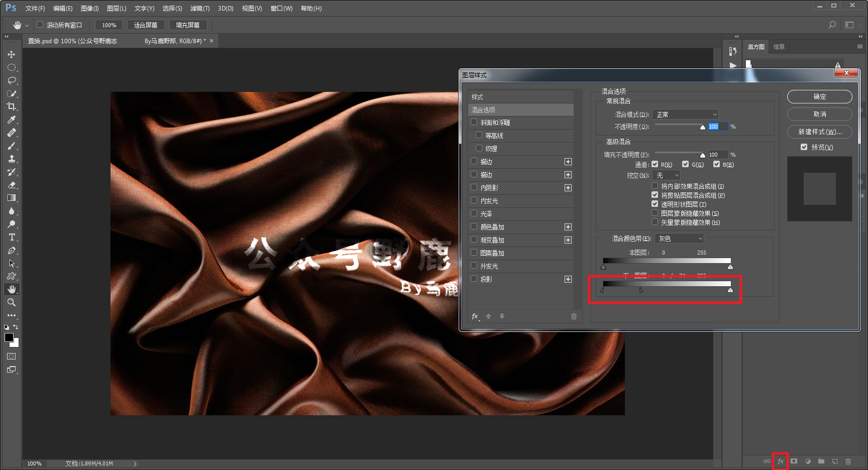Click plus button beside 颜色叠加
Screen dimensions: 868x470
point(568,227)
